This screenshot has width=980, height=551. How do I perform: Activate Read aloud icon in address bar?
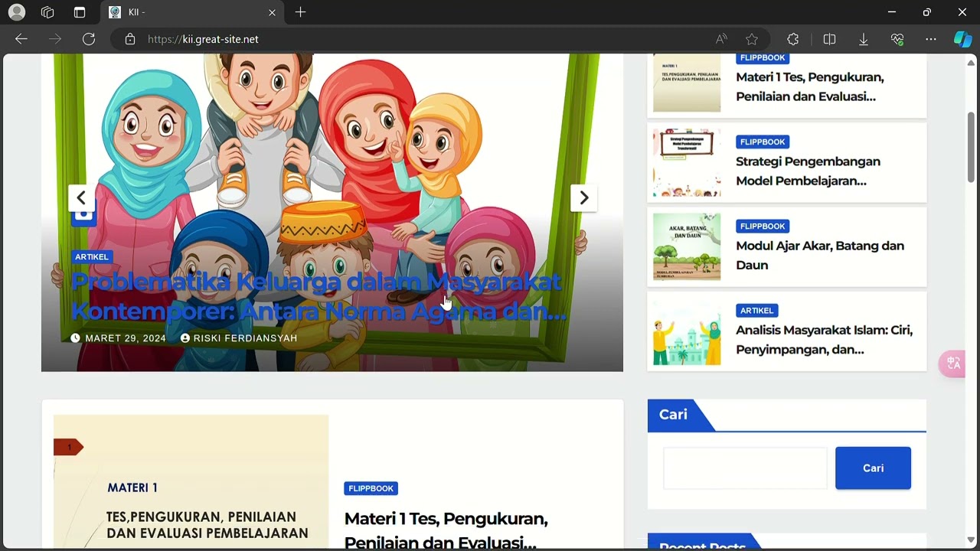tap(721, 39)
